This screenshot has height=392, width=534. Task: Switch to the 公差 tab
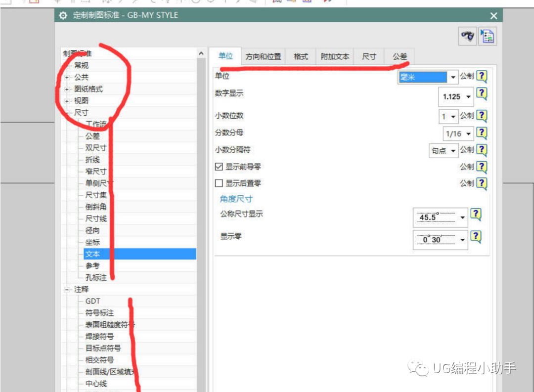(400, 56)
